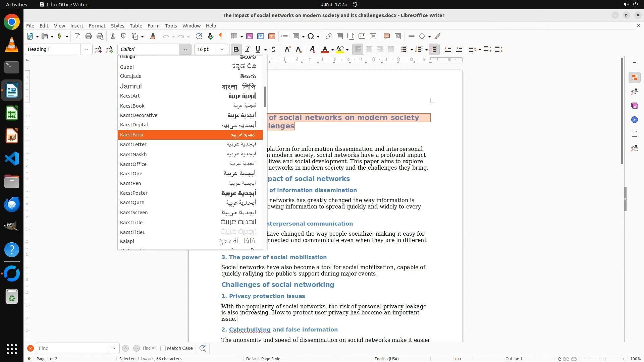This screenshot has width=644, height=362.
Task: Click the Clone Formatting paintbrush icon
Action: [153, 37]
